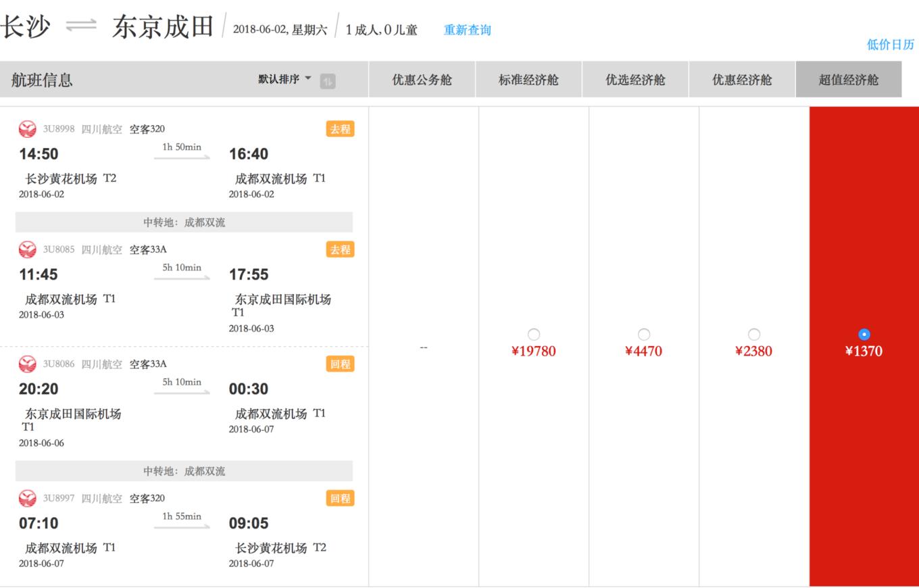919x588 pixels.
Task: Click the 1h 50min duration arrow for flight 3U8998
Action: [181, 154]
